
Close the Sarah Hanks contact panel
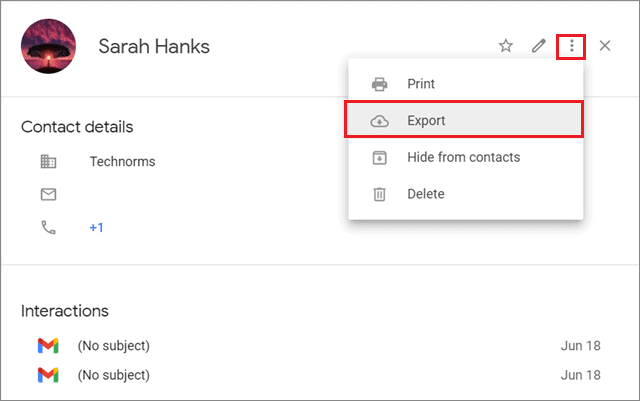[x=605, y=46]
